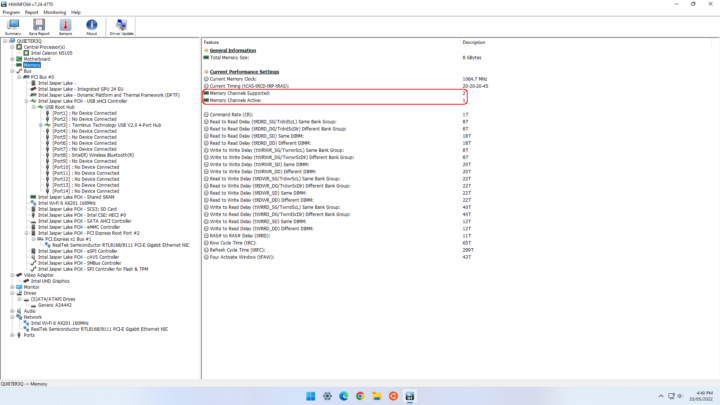
Task: Click the Generic A3A442 drive icon
Action: [33, 305]
